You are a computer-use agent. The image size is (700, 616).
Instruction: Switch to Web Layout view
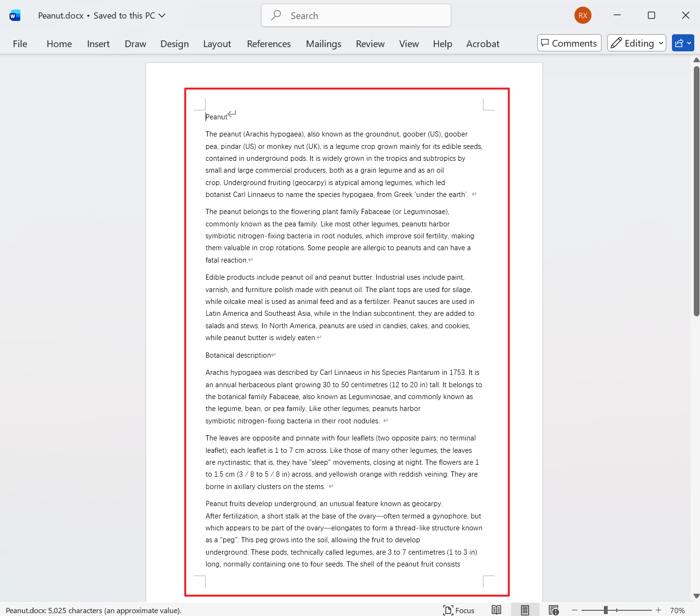point(553,610)
